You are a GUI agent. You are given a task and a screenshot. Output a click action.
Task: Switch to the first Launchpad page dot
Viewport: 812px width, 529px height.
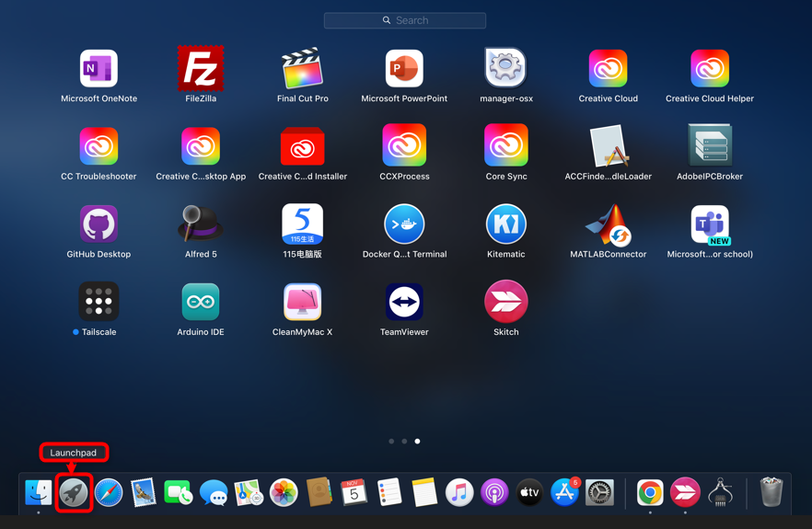391,442
